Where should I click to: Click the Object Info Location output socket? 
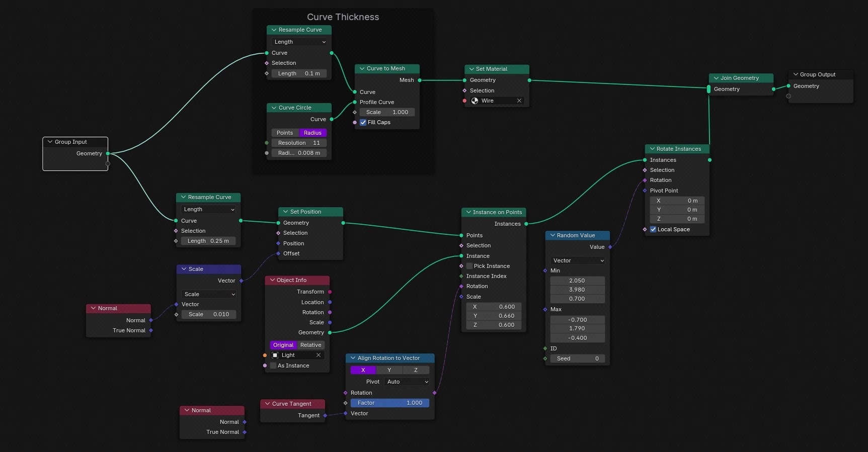[330, 302]
